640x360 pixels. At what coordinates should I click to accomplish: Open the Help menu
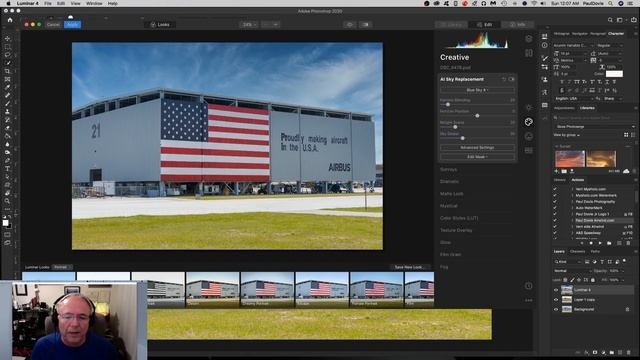[113, 3]
